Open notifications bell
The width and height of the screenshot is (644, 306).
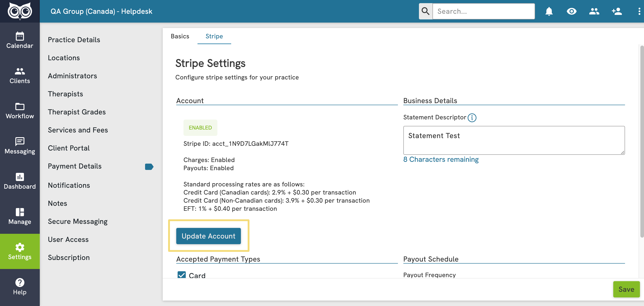tap(549, 11)
